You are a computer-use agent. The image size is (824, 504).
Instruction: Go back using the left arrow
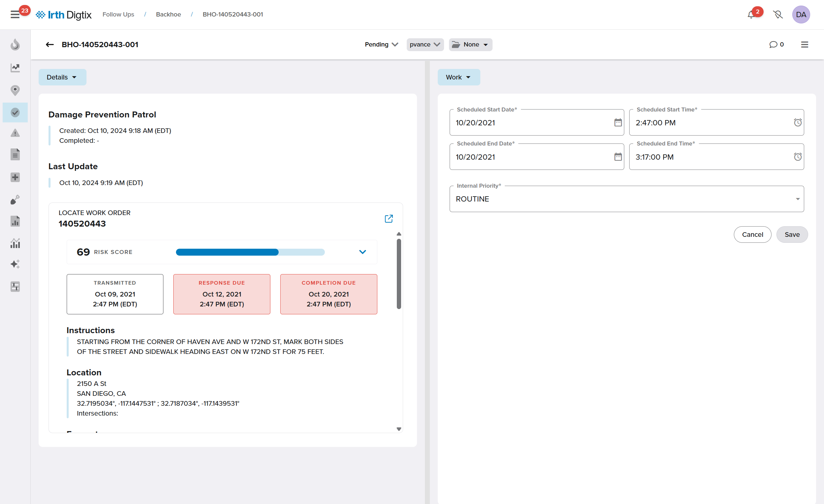50,45
